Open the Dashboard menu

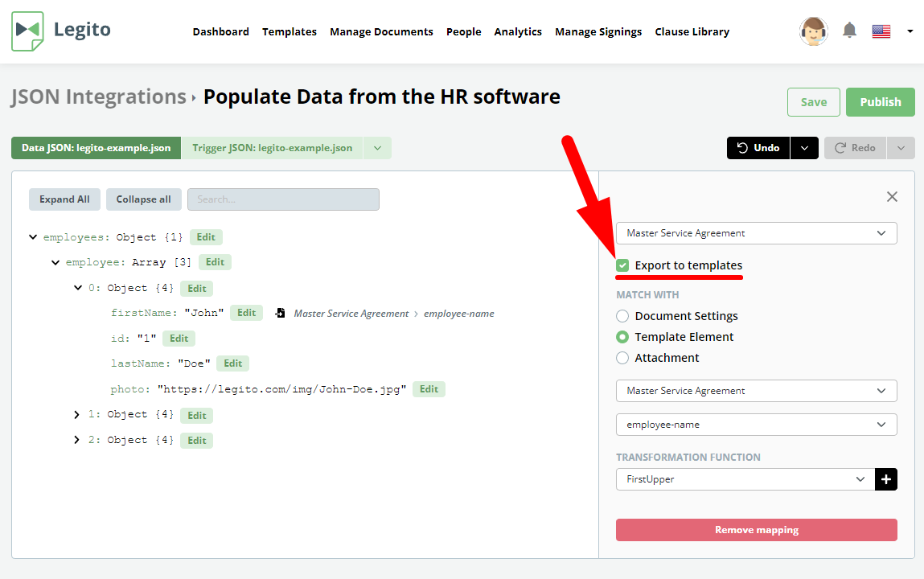(221, 32)
